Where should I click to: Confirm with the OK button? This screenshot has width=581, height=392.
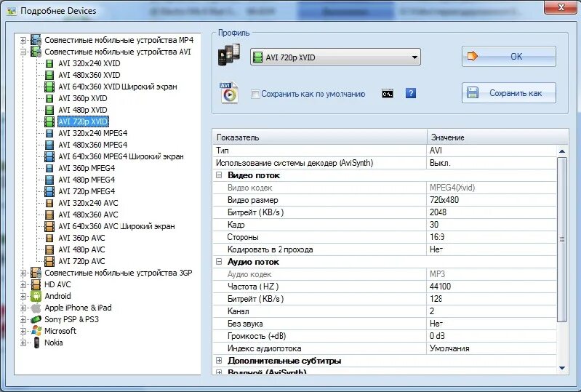pos(509,56)
